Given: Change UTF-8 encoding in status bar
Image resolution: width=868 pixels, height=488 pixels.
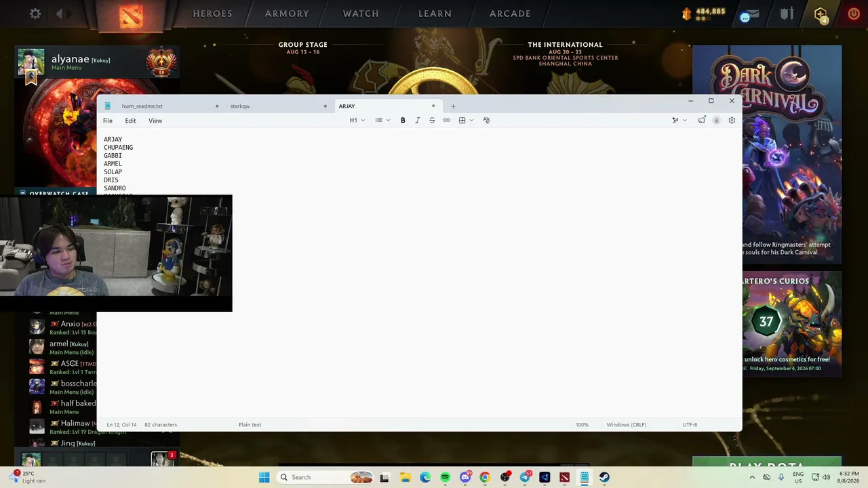Looking at the screenshot, I should pyautogui.click(x=690, y=425).
